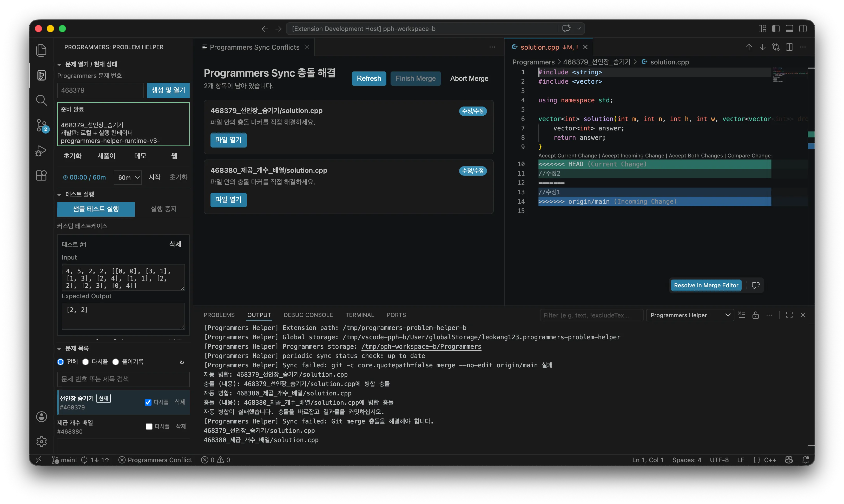Go forward with the right navigation arrow

279,29
